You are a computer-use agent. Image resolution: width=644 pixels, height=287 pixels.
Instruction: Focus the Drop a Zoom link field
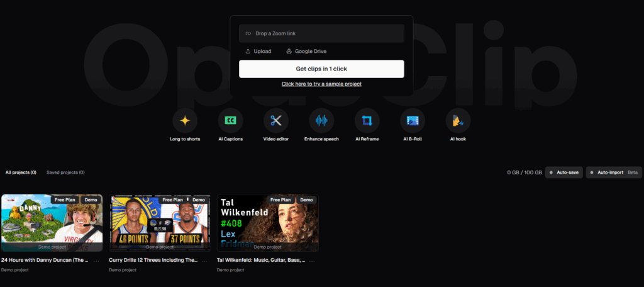pyautogui.click(x=321, y=33)
